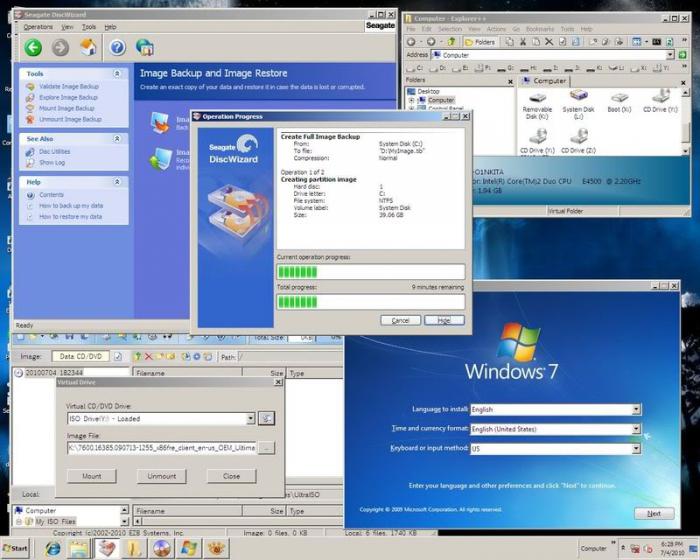Click the icon button beside the virtual drive dropdown
Screen dimensions: 700x560
[267, 418]
